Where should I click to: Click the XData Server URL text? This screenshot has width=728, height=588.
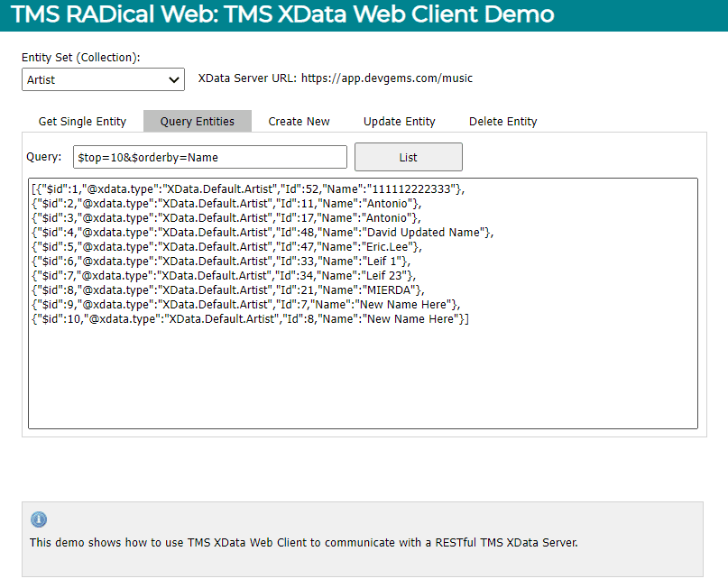point(336,78)
